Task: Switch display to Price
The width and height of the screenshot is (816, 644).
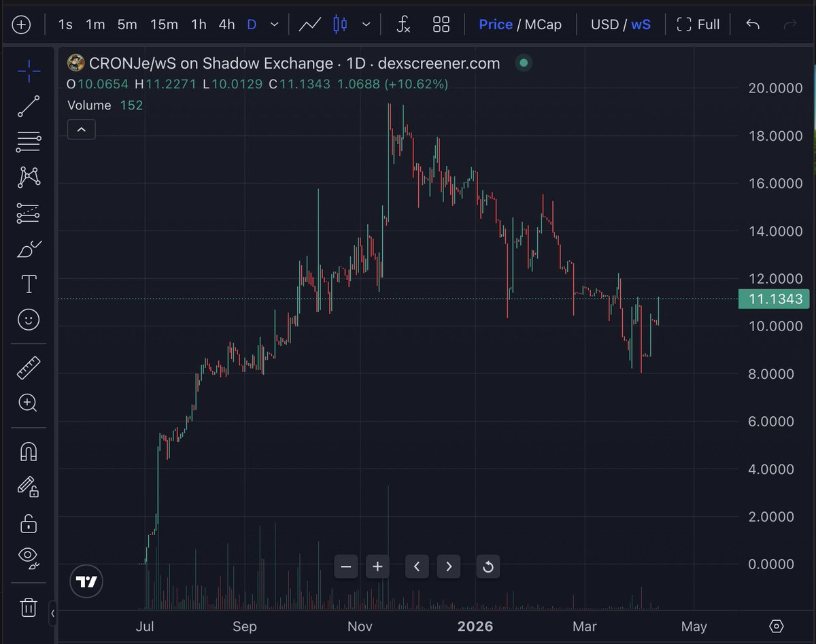Action: (x=496, y=24)
